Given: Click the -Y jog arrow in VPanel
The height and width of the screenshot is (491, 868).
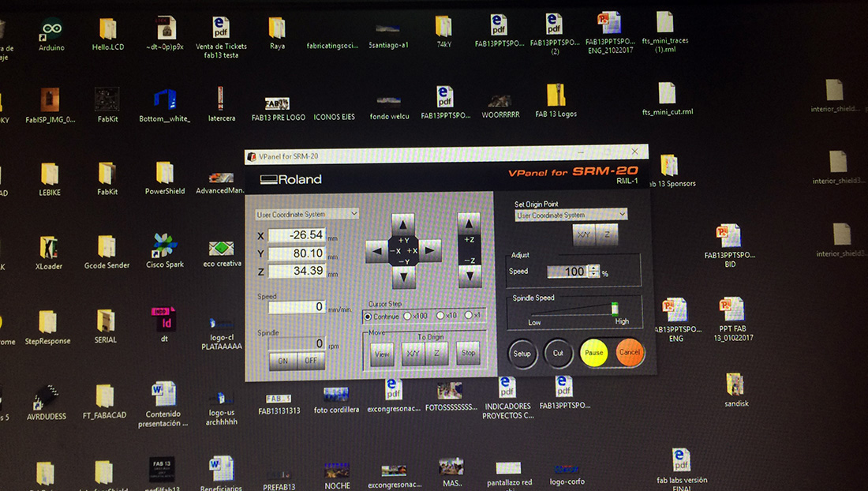Looking at the screenshot, I should 403,277.
